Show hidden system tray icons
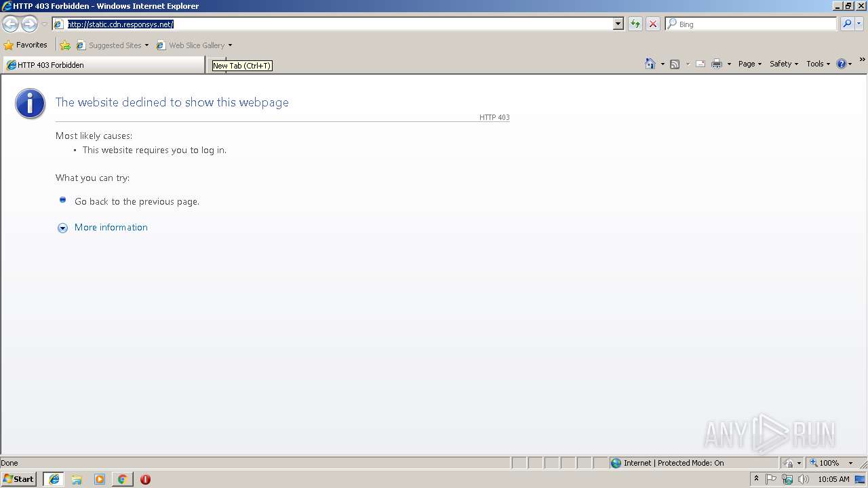 (x=756, y=479)
